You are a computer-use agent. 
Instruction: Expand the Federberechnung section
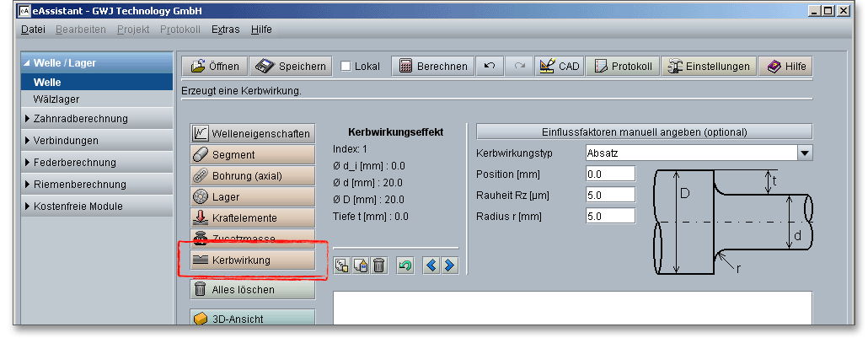pyautogui.click(x=75, y=163)
